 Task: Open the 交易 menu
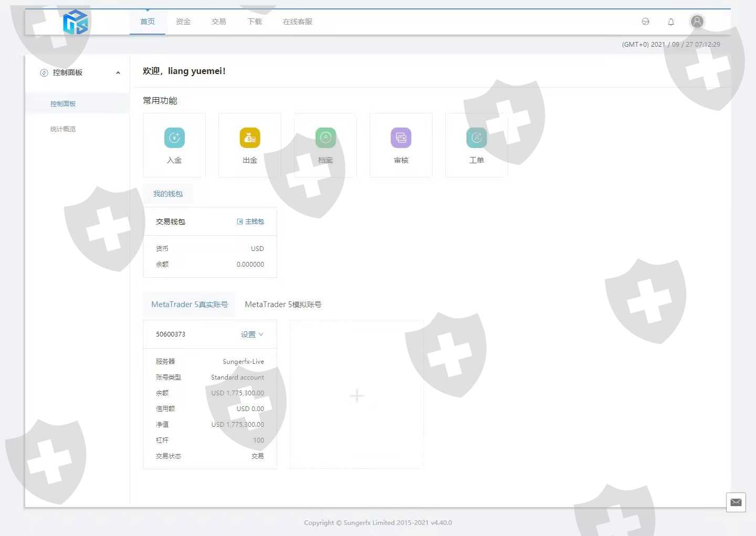(219, 22)
